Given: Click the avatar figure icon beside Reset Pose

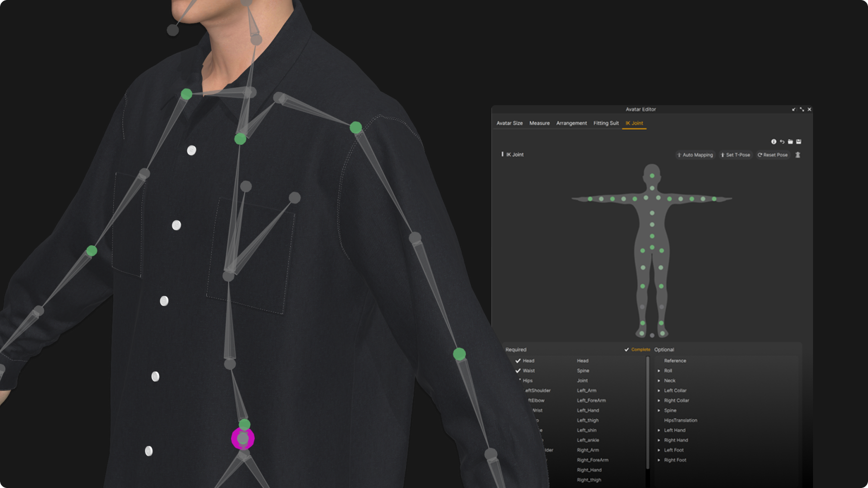Looking at the screenshot, I should (x=798, y=155).
